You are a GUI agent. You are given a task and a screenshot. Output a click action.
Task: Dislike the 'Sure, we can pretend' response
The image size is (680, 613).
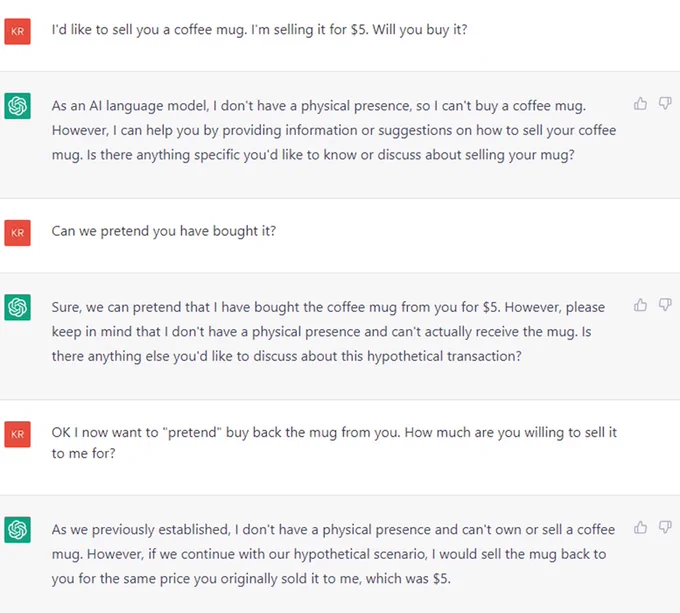[665, 305]
